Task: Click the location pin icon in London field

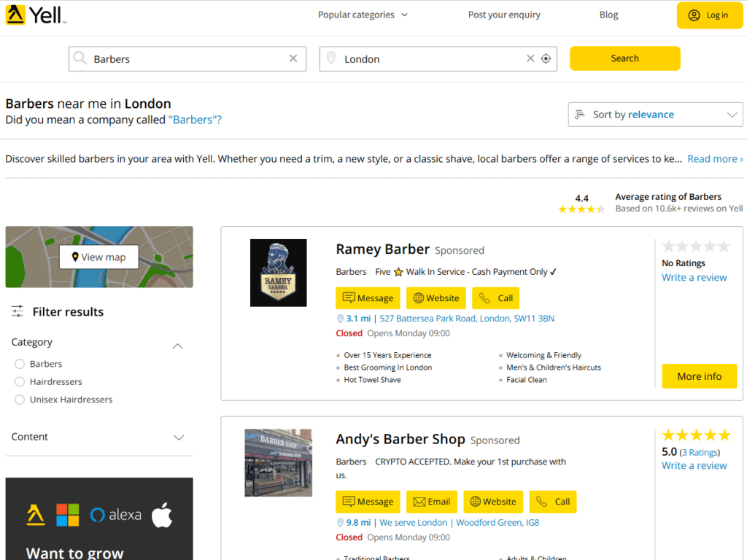Action: (331, 58)
